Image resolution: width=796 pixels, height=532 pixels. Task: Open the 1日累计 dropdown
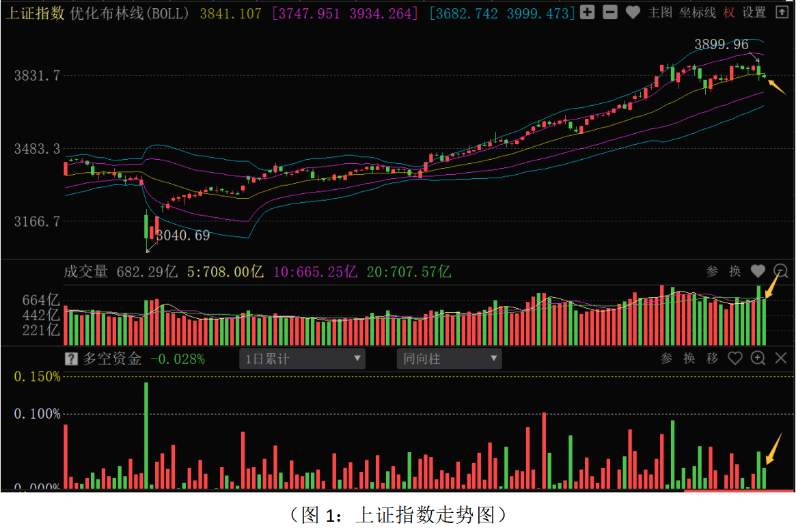302,359
